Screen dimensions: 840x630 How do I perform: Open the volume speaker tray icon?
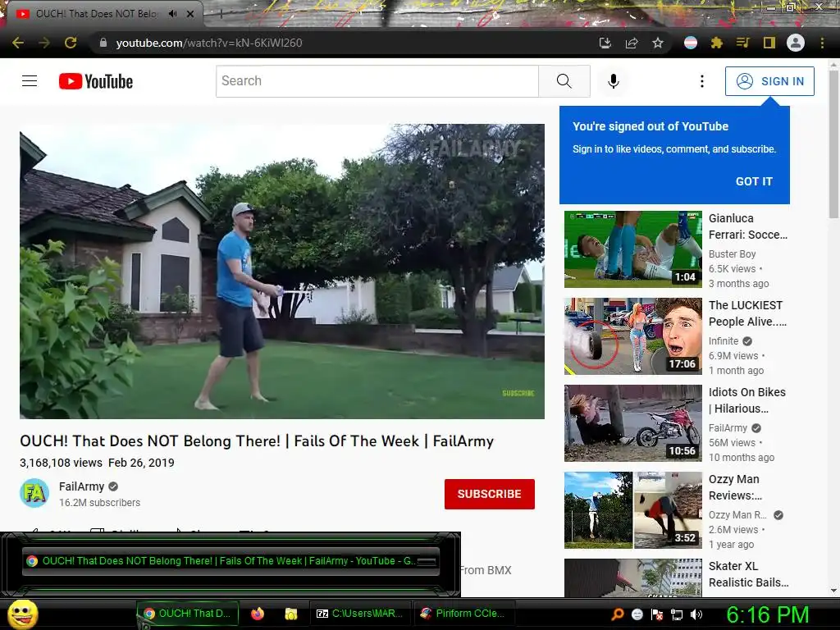click(696, 614)
